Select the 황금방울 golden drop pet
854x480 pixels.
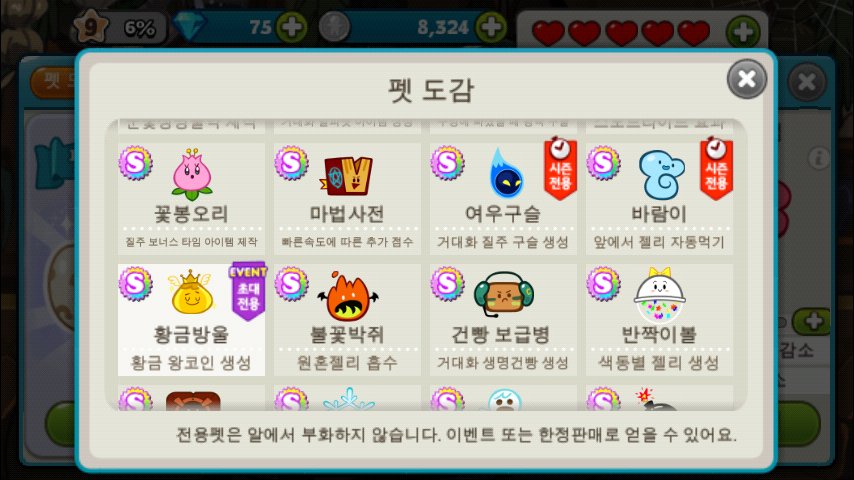[191, 320]
